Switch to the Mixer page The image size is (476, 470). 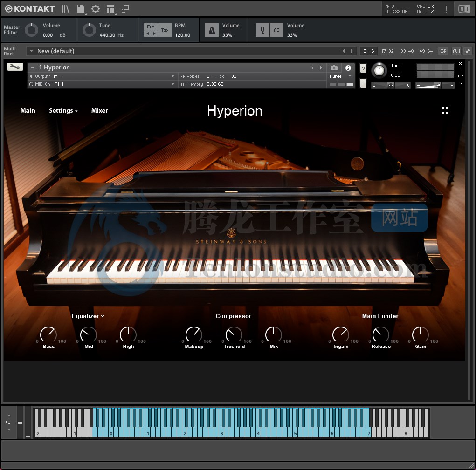(100, 111)
